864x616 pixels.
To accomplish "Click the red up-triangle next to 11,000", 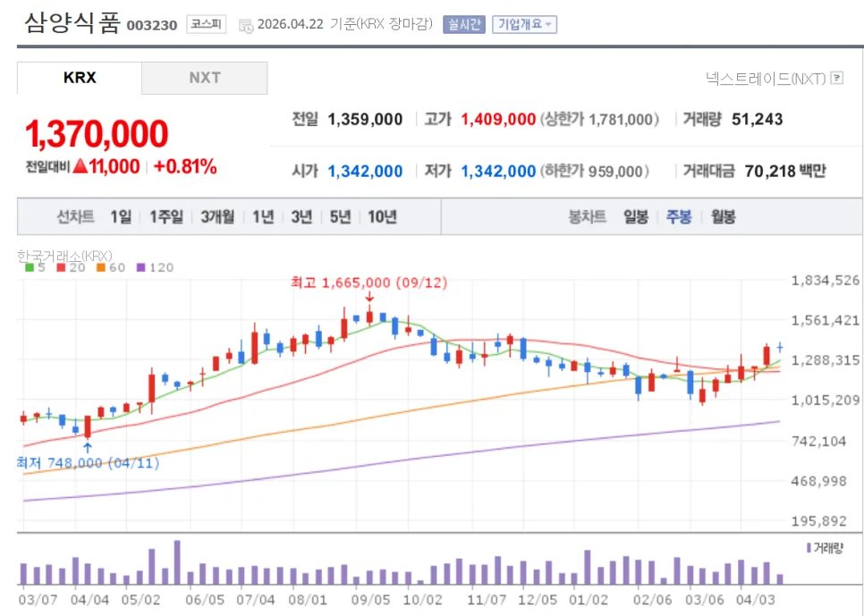I will pos(80,166).
